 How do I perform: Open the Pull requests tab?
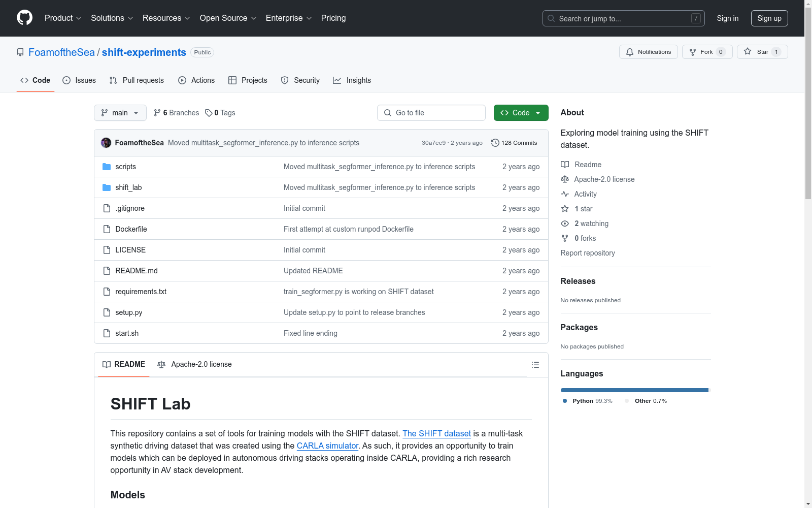(137, 80)
